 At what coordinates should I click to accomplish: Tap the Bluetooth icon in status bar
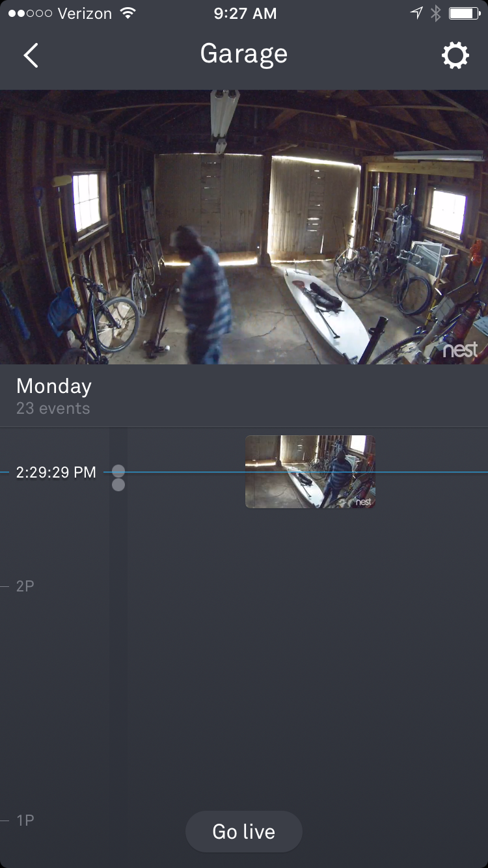tap(436, 13)
